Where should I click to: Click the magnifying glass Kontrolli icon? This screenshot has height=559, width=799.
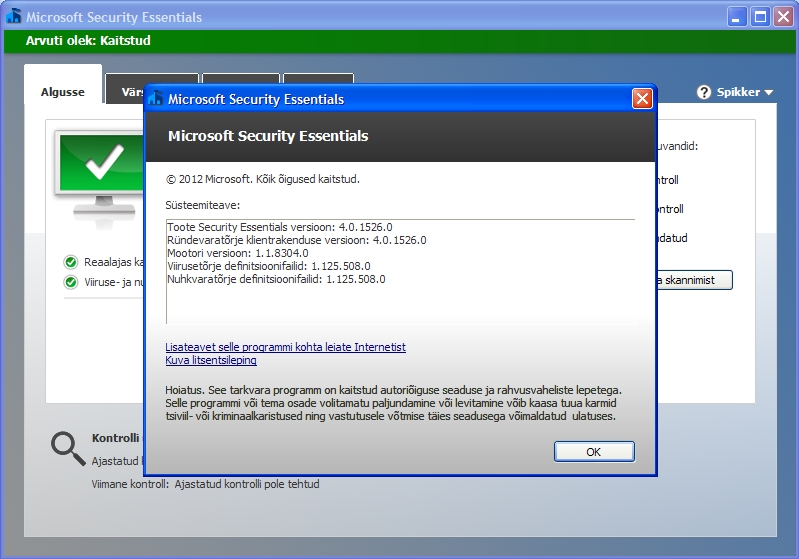tap(68, 448)
